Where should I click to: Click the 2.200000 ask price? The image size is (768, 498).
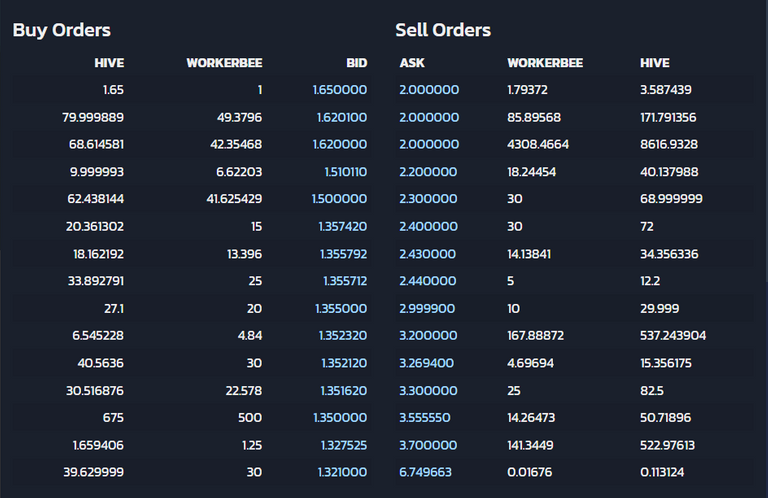pyautogui.click(x=428, y=172)
